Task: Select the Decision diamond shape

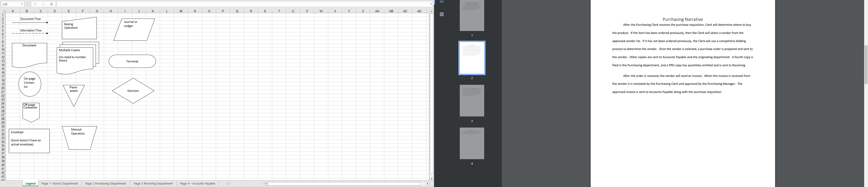Action: coord(133,91)
